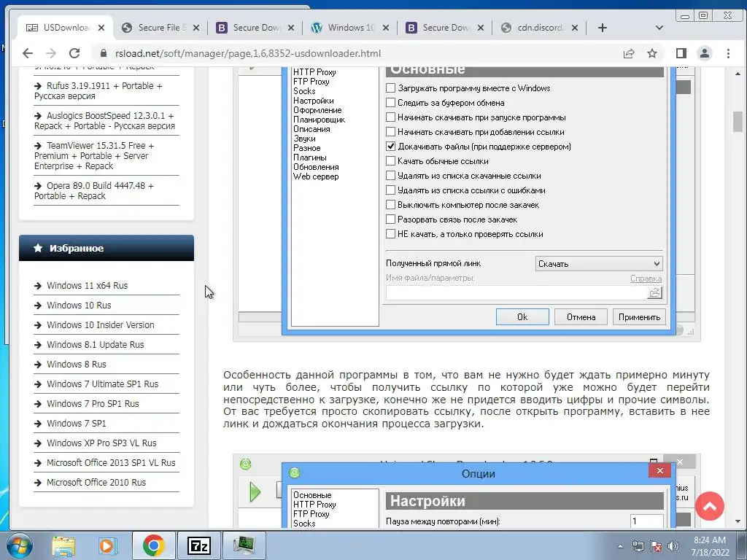The height and width of the screenshot is (560, 747).
Task: Click the 'Отмена' button
Action: 581,317
